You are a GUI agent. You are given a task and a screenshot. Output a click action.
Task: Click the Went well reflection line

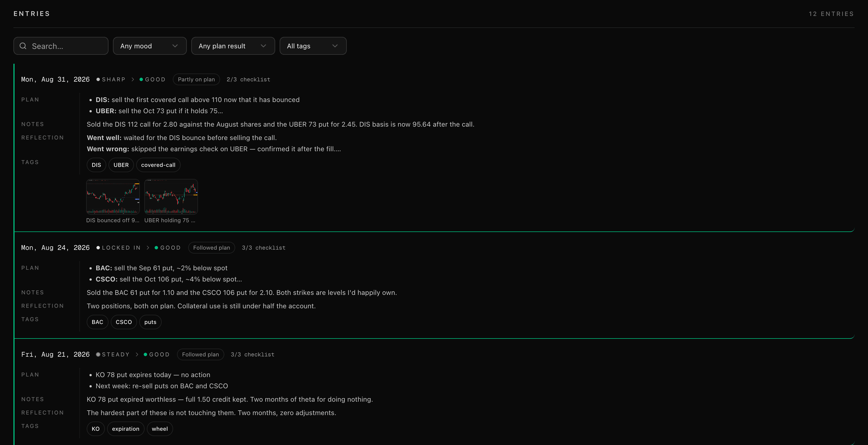181,138
